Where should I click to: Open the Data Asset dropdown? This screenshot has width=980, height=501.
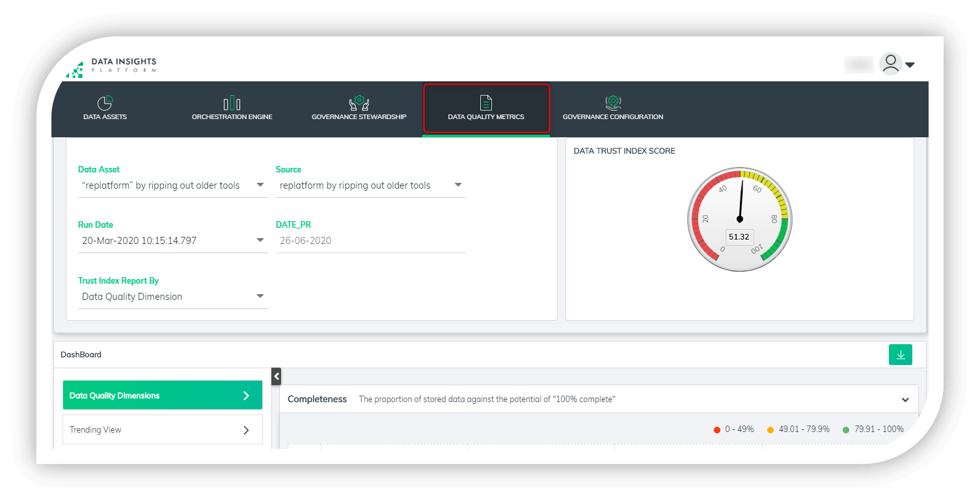[x=172, y=185]
